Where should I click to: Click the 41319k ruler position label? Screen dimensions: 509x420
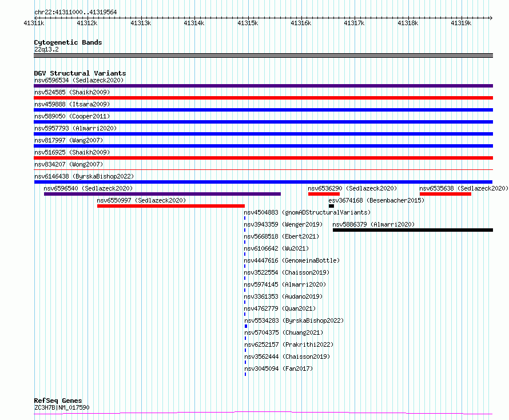(461, 23)
